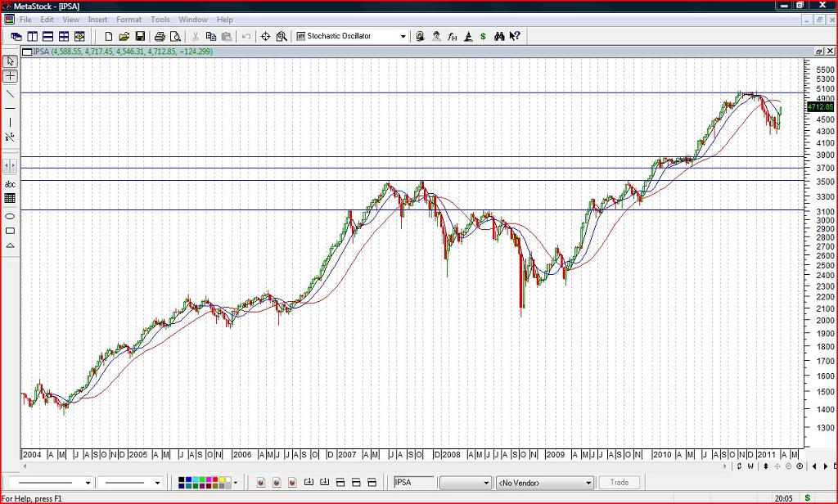Click the MetaStock application menu icon
The height and width of the screenshot is (504, 838).
tap(9, 20)
